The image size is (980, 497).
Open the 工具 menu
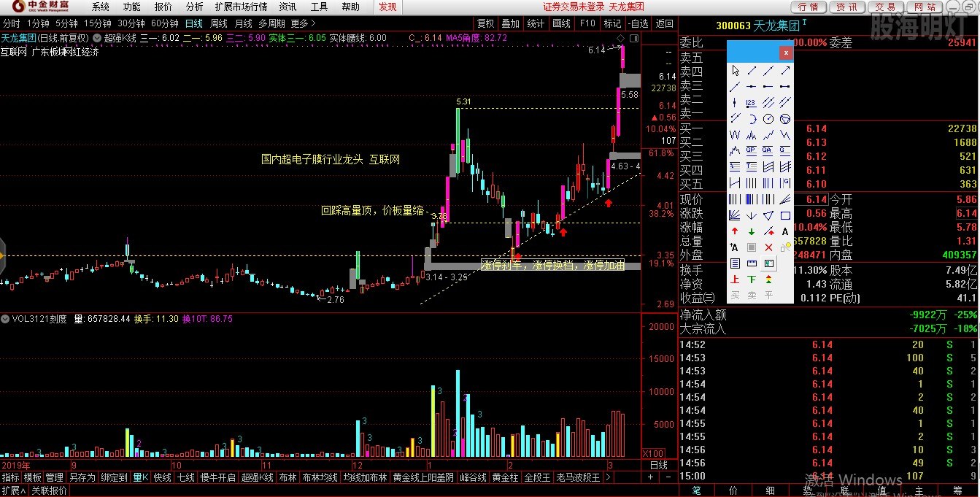coord(320,7)
